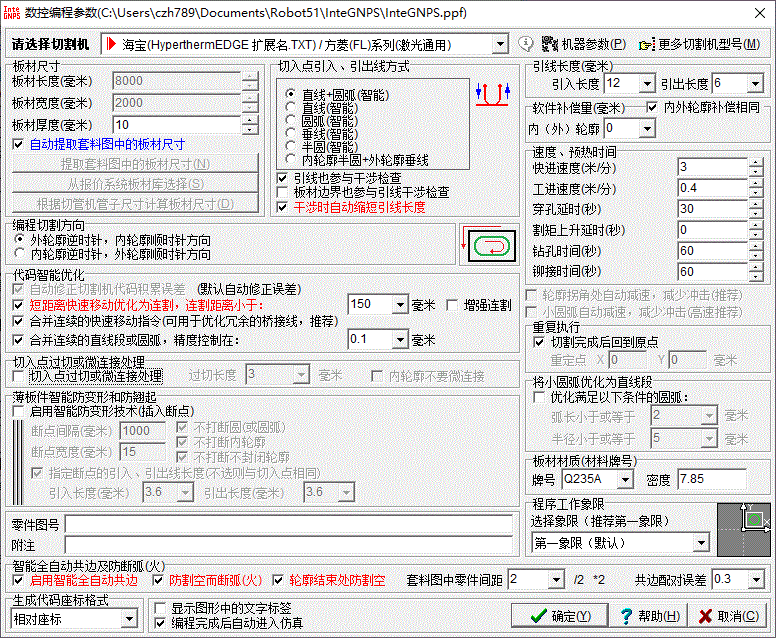Enable 增强连割 checkbox
The width and height of the screenshot is (776, 638).
[x=452, y=305]
